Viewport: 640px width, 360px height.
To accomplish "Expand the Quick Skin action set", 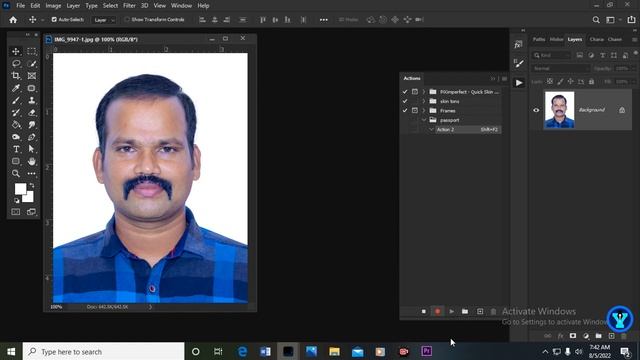I will 424,92.
